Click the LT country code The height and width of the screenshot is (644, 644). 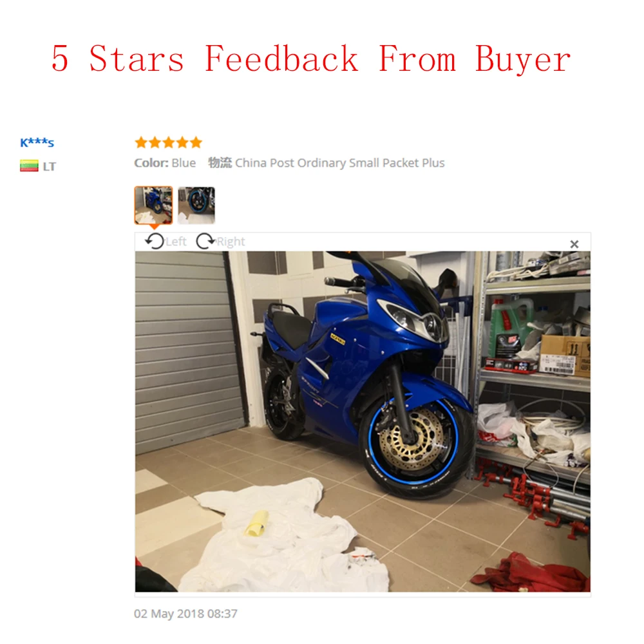[50, 166]
